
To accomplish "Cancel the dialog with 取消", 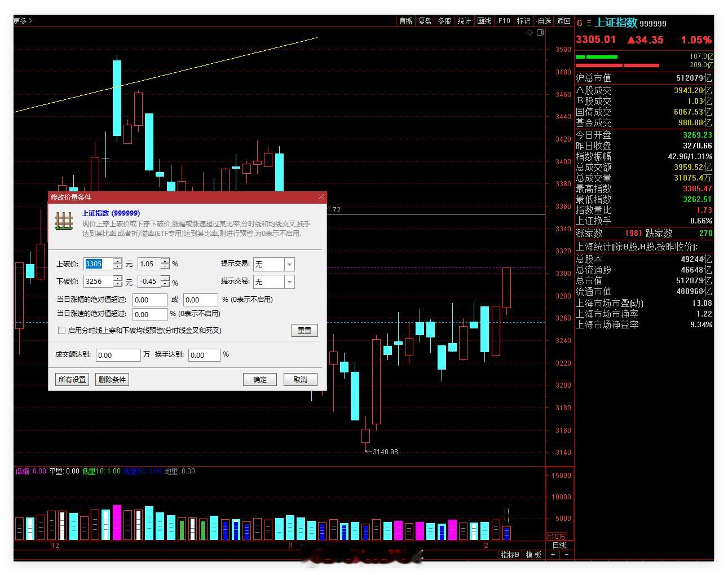I will (x=301, y=379).
